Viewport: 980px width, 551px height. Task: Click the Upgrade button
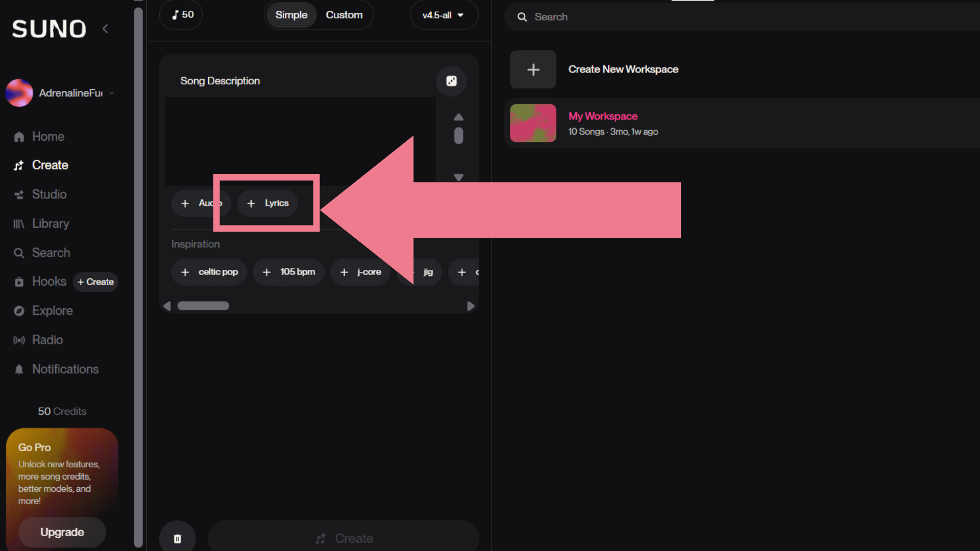tap(62, 532)
